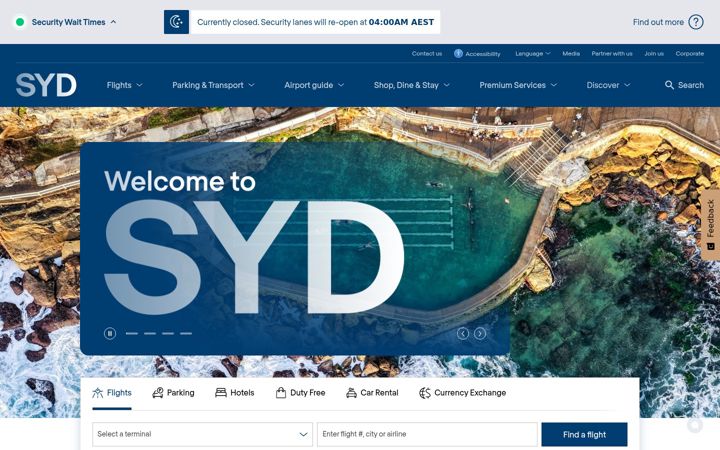Jump to first carousel slide indicator
Screen dimensions: 720x450
tap(132, 333)
